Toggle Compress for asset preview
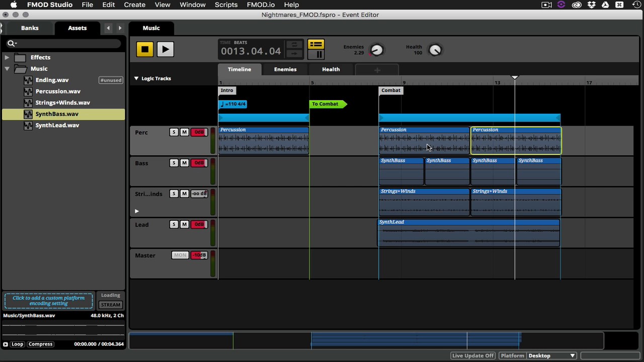 click(x=40, y=344)
